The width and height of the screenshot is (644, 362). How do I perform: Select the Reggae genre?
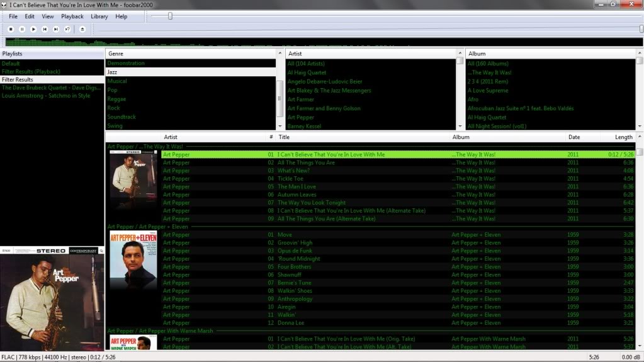pos(191,99)
